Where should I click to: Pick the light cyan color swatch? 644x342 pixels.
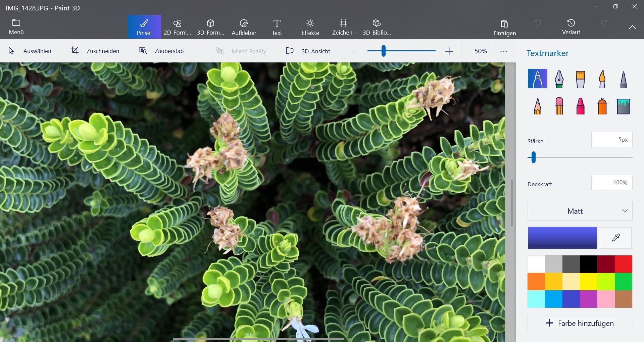point(536,299)
